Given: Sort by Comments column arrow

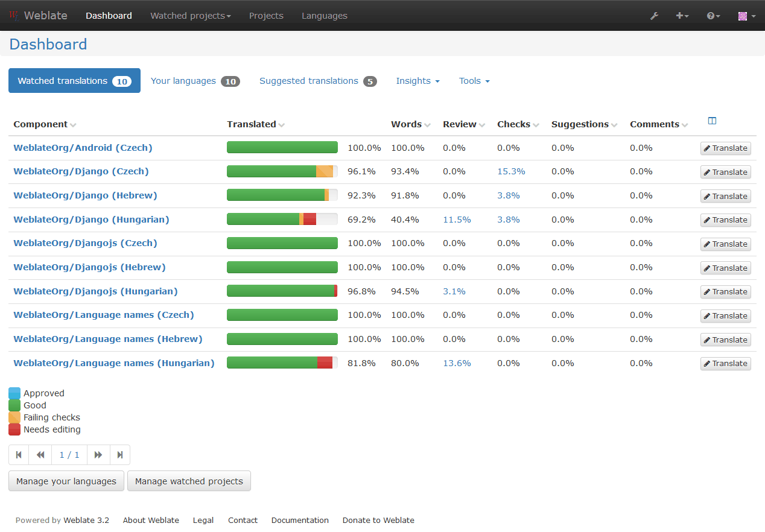Looking at the screenshot, I should (x=685, y=125).
